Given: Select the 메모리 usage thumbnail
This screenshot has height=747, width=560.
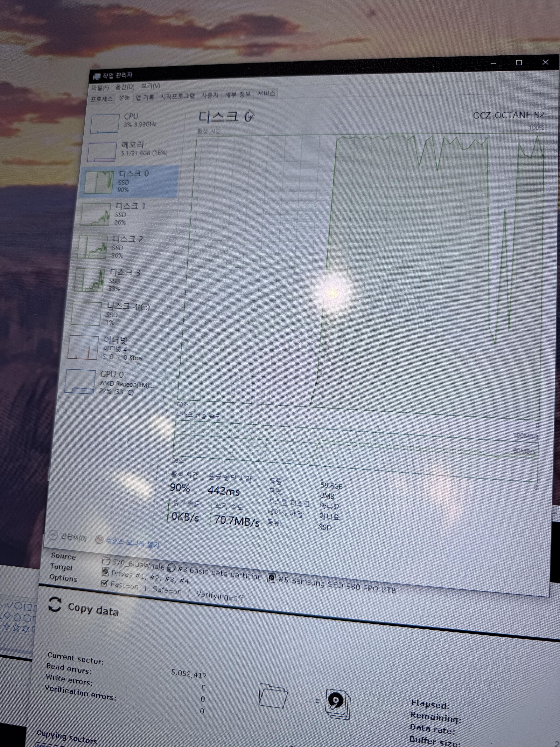Looking at the screenshot, I should (102, 152).
